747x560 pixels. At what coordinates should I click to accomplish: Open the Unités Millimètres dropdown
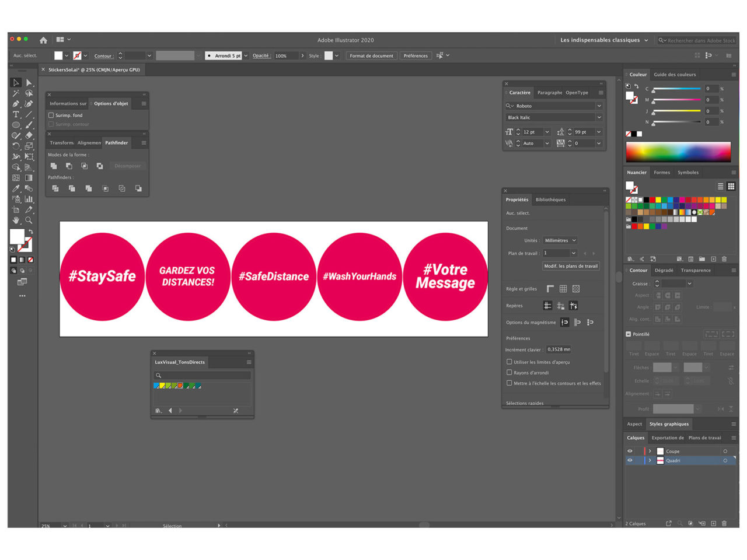click(560, 240)
